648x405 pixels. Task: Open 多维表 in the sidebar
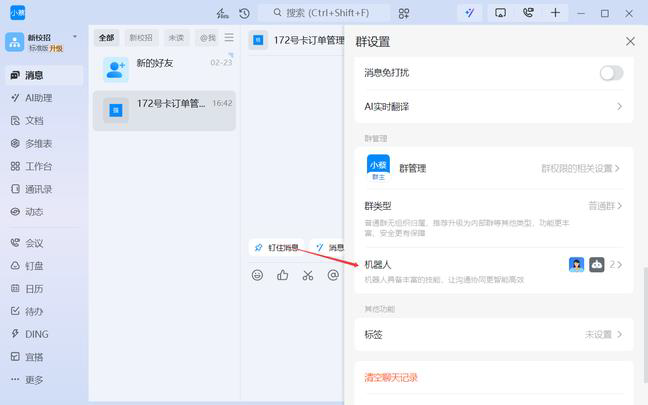(x=44, y=143)
